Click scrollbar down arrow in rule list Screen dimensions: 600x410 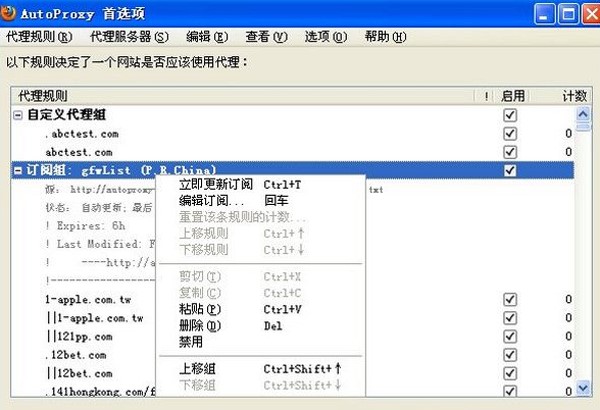coord(583,388)
